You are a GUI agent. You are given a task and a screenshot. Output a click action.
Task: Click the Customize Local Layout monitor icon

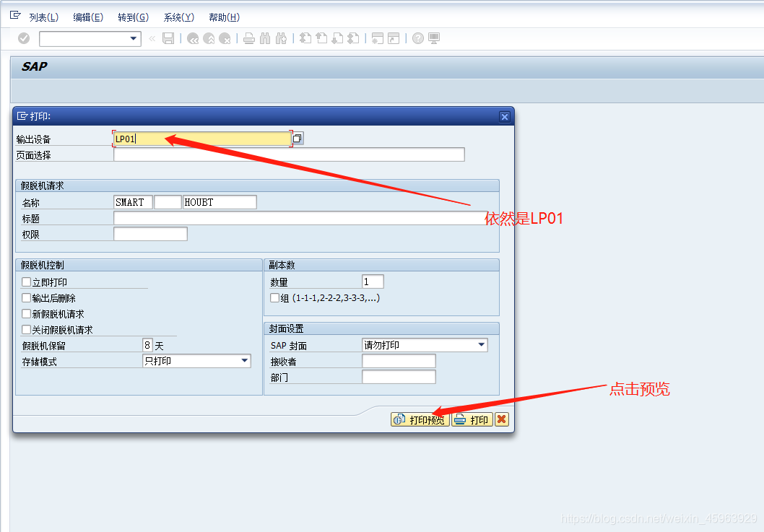[434, 38]
